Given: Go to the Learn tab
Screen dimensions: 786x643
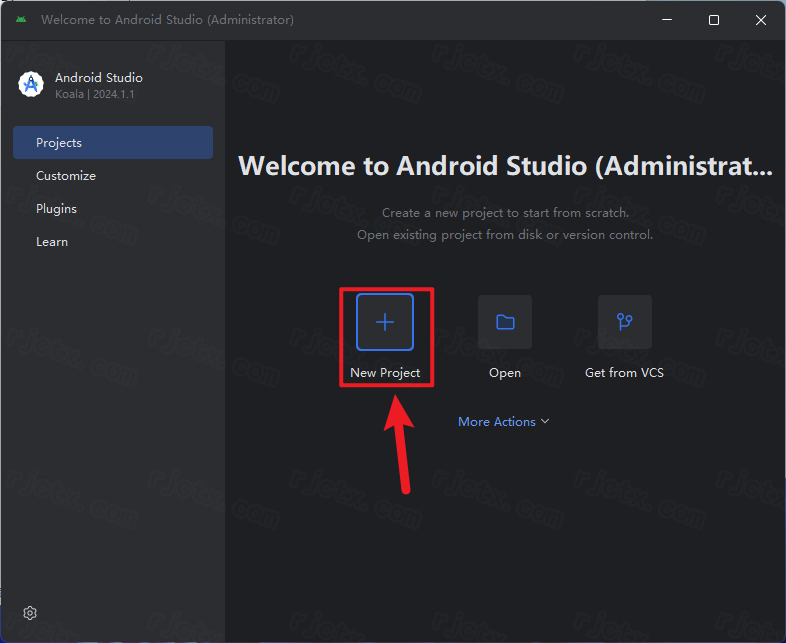Looking at the screenshot, I should pos(113,242).
